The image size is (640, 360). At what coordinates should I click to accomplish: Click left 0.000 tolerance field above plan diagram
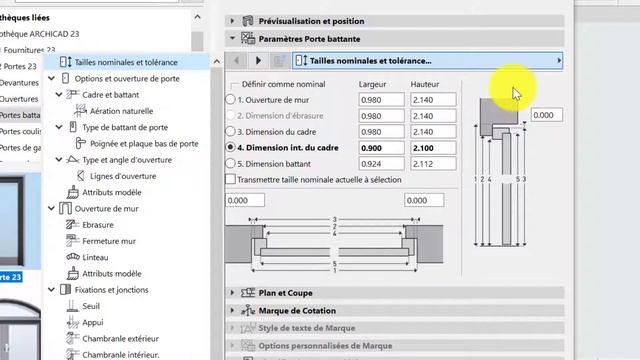coord(245,200)
